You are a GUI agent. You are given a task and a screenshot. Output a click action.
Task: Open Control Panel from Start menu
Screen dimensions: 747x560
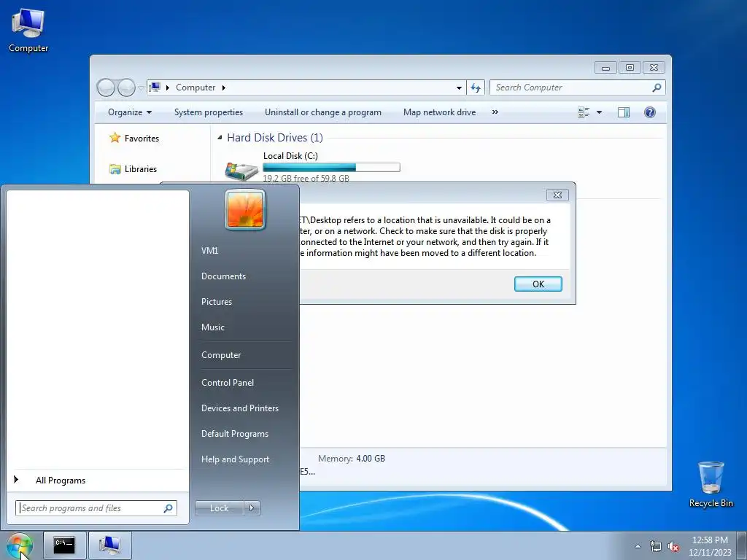tap(228, 383)
